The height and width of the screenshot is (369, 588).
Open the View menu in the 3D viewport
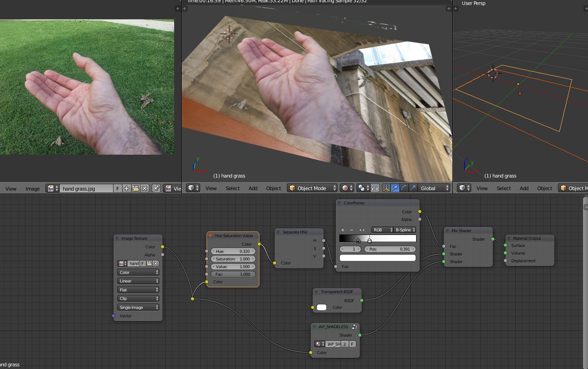click(x=211, y=188)
